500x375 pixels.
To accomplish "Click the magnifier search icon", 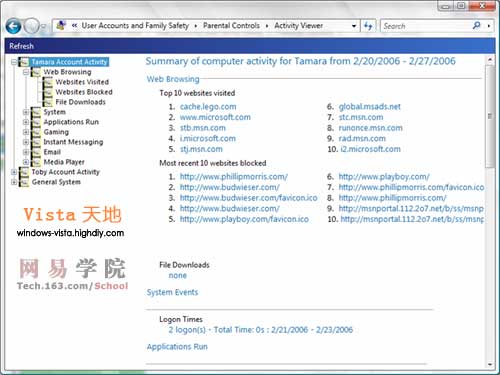I will (477, 25).
